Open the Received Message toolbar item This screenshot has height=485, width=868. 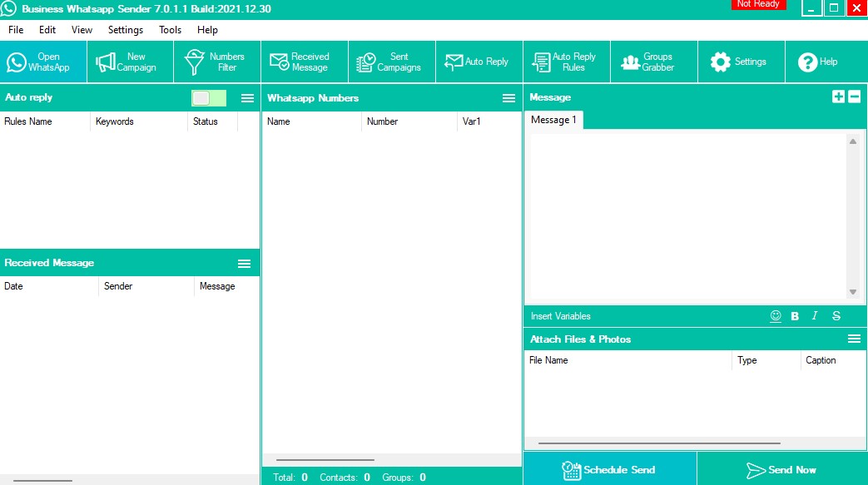pos(304,62)
